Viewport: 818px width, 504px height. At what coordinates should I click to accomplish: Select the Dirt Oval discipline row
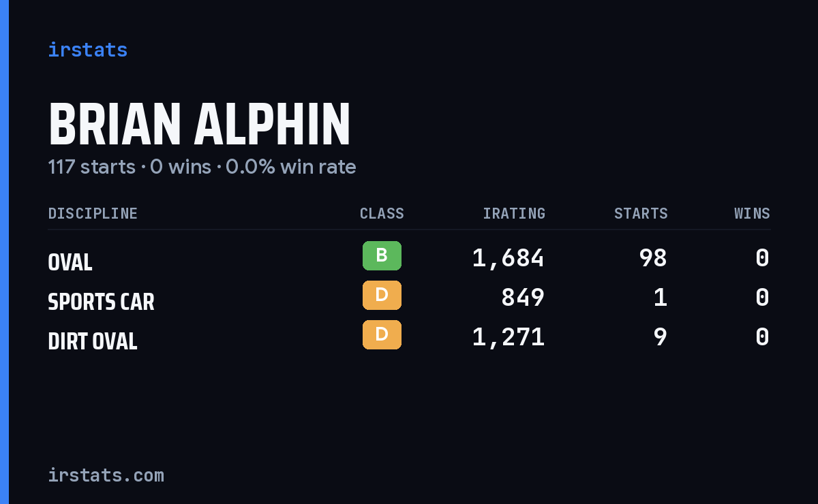pos(409,337)
